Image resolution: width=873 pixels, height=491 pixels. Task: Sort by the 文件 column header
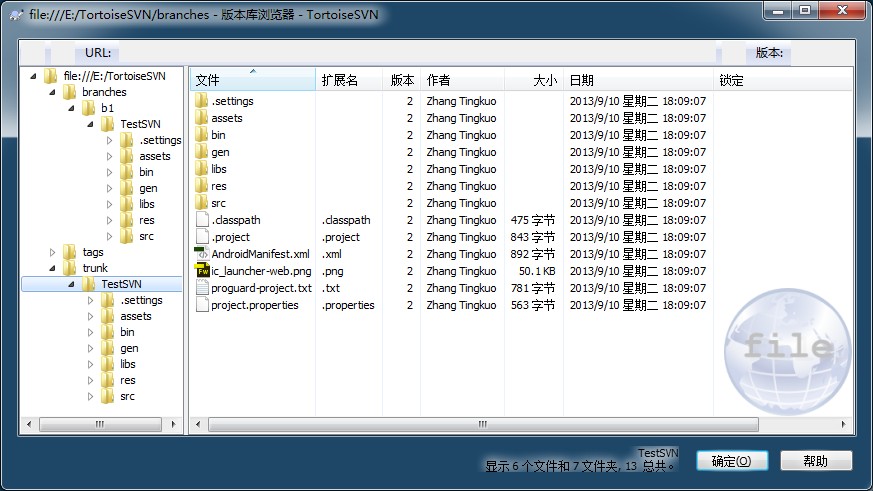click(253, 80)
